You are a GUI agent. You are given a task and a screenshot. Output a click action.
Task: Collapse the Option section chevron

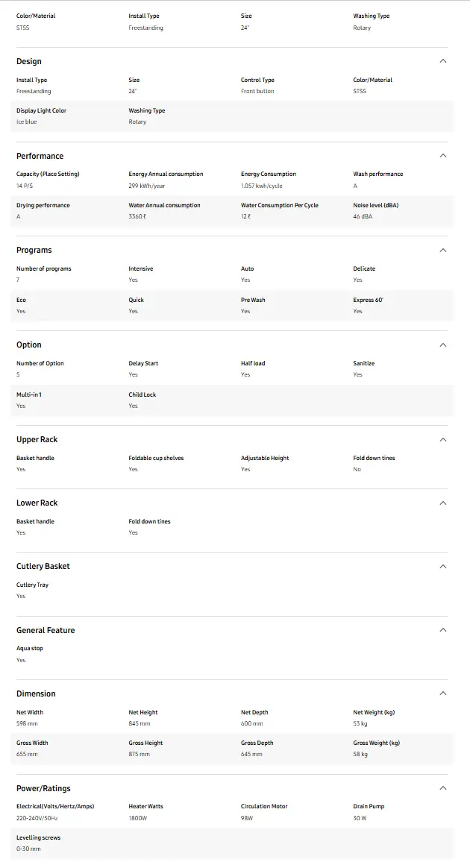(443, 345)
